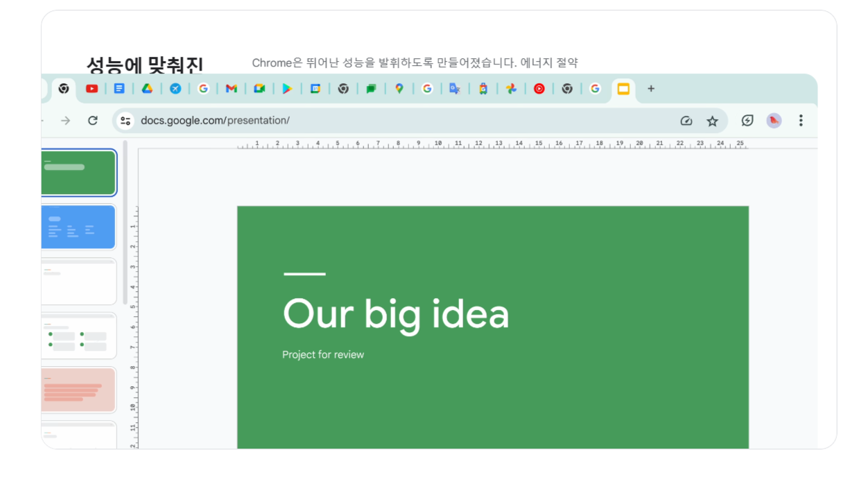Open the Chrome three-dot menu
This screenshot has height=484, width=868.
801,120
